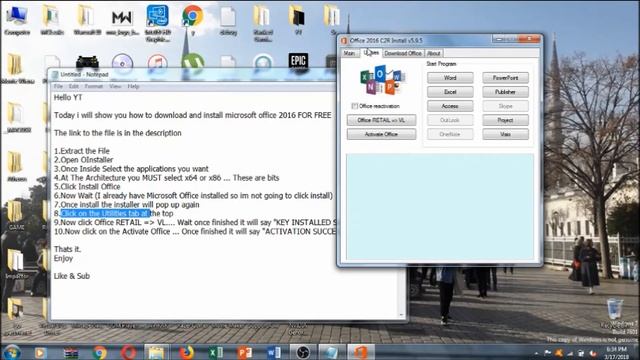This screenshot has width=640, height=360.
Task: Click the disc-shaped desktop icon
Action: [x=122, y=64]
